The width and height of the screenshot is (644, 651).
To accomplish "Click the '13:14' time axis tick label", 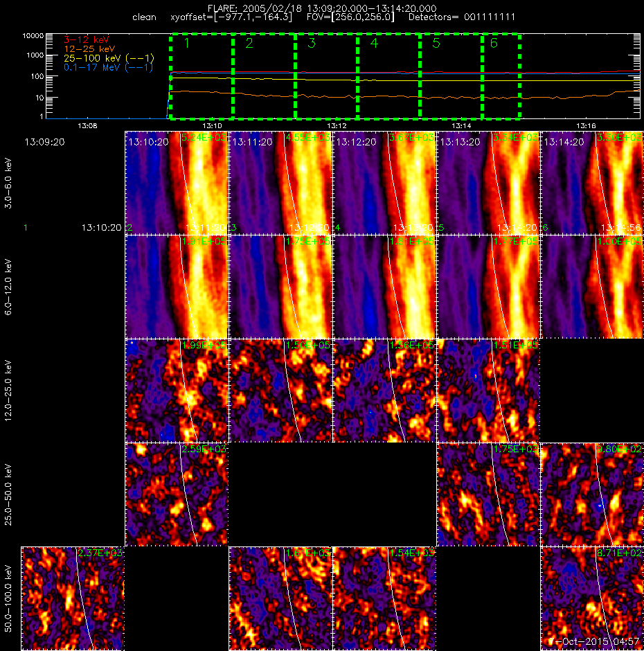I will coord(461,125).
